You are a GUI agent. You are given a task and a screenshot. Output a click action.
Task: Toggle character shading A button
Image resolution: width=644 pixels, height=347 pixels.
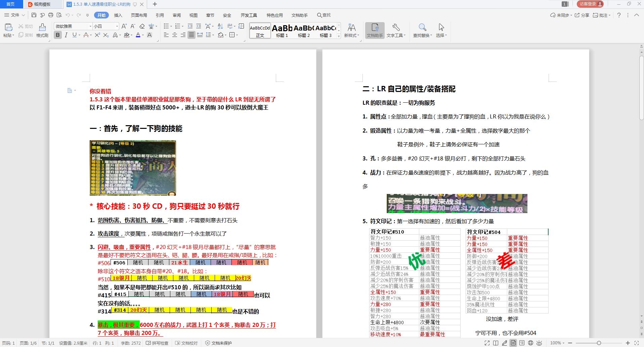point(150,35)
